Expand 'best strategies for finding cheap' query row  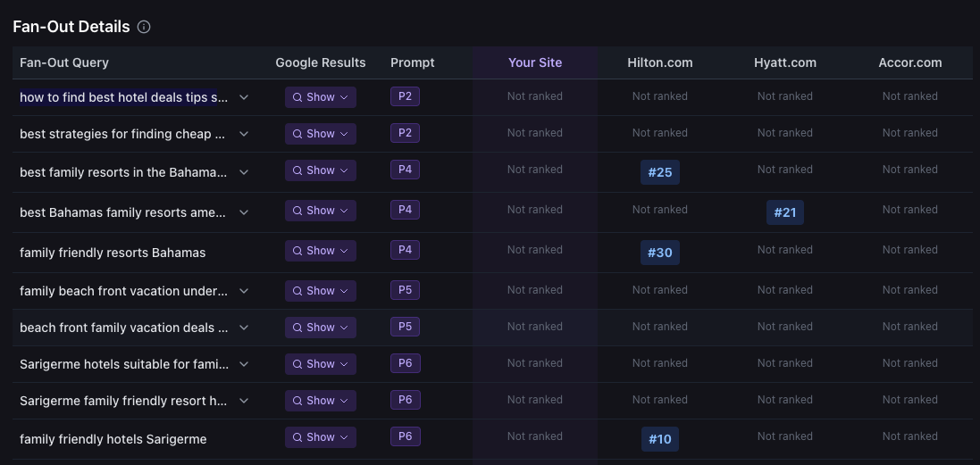pos(244,134)
